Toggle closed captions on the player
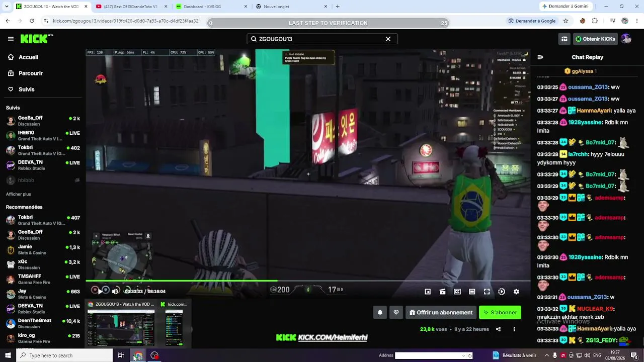Viewport: 644px width, 362px height. [457, 292]
